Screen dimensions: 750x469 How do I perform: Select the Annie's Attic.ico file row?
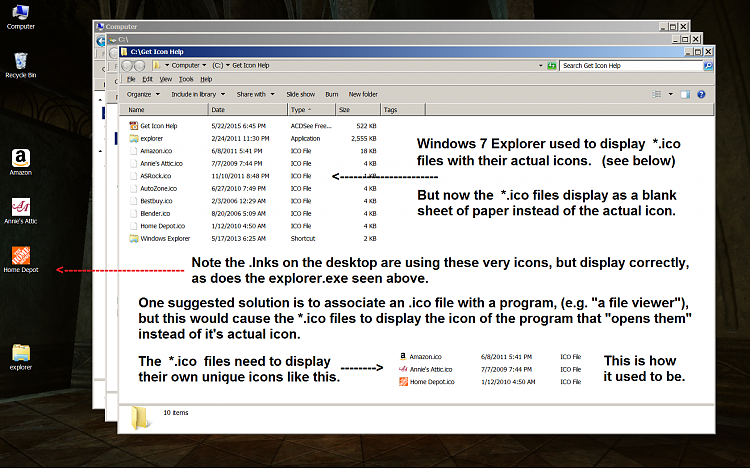(253, 163)
